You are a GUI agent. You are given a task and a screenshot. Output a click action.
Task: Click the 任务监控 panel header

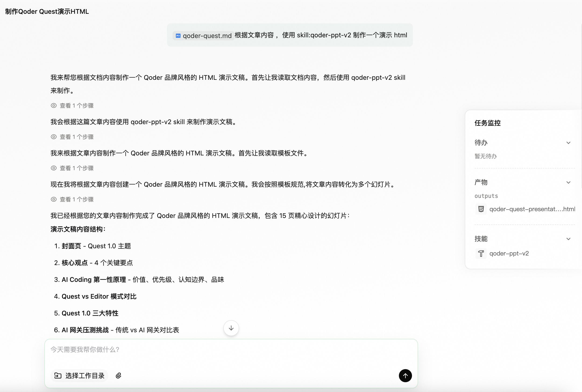pos(487,123)
